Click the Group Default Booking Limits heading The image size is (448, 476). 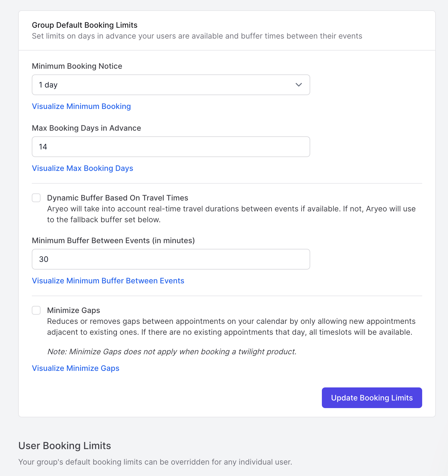(x=85, y=25)
